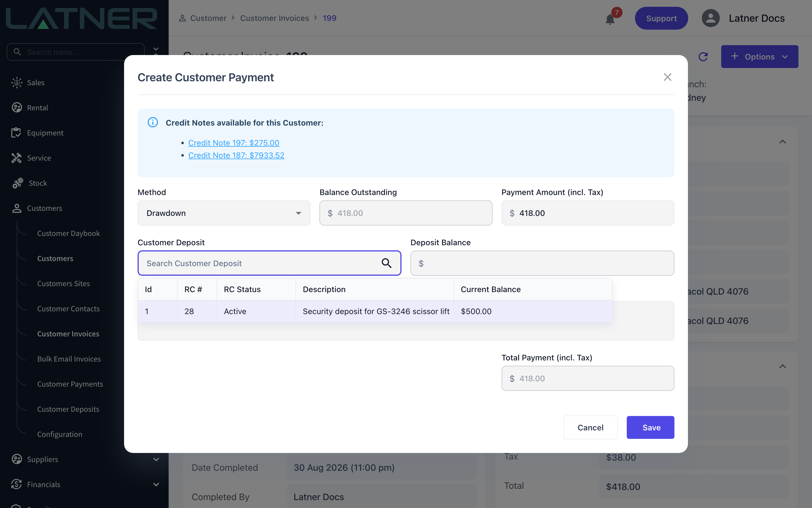Open the Sales menu
This screenshot has width=812, height=508.
tap(36, 83)
